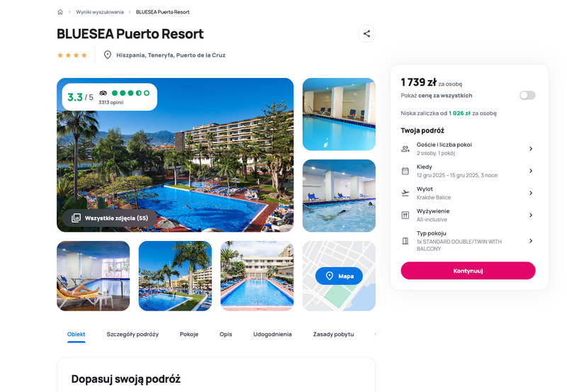Click the cutlery meal plan icon

tap(405, 215)
